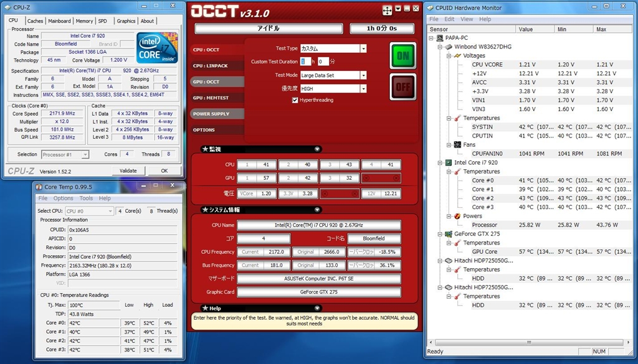The image size is (638, 364).
Task: Uncheck the Hyperthreading checkbox
Action: pyautogui.click(x=295, y=100)
